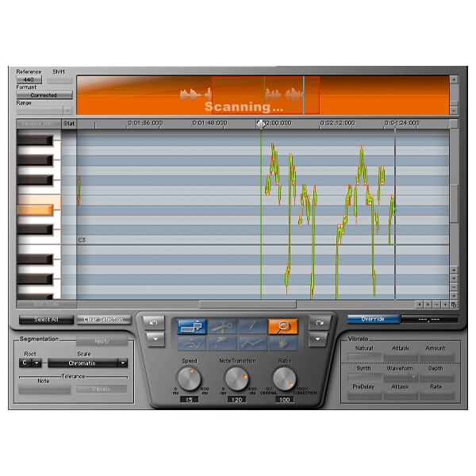476x476 pixels.
Task: Click the Synth vibrato Attack field
Action: [x=401, y=396]
